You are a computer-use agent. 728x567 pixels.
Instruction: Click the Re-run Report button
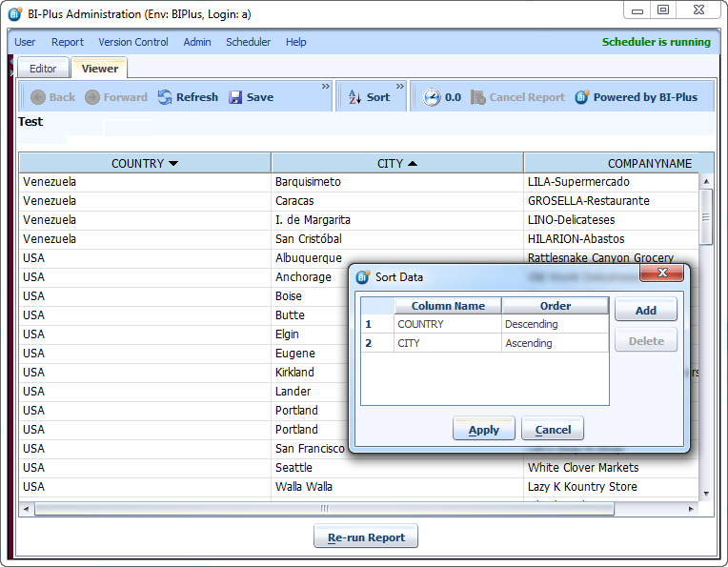click(x=366, y=537)
